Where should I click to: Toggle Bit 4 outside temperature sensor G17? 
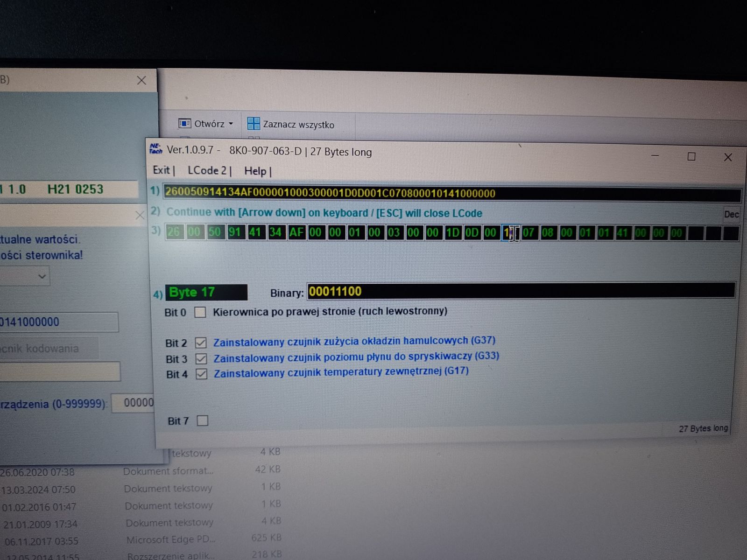point(201,374)
